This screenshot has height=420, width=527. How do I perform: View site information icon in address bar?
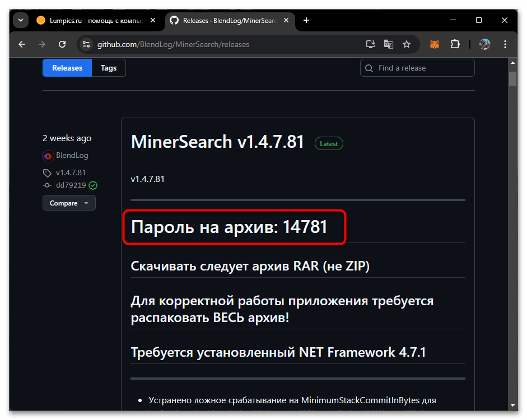click(x=86, y=44)
